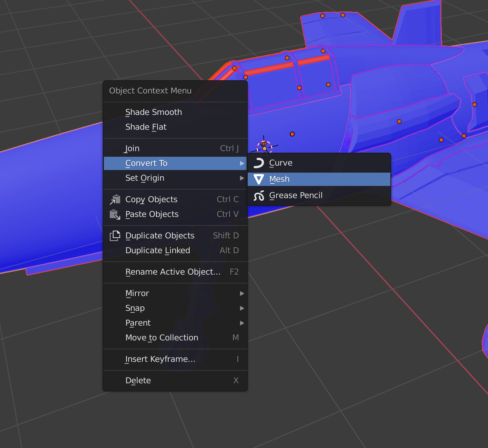Viewport: 488px width, 448px height.
Task: Click the Curve icon in the Convert To submenu
Action: tap(259, 163)
